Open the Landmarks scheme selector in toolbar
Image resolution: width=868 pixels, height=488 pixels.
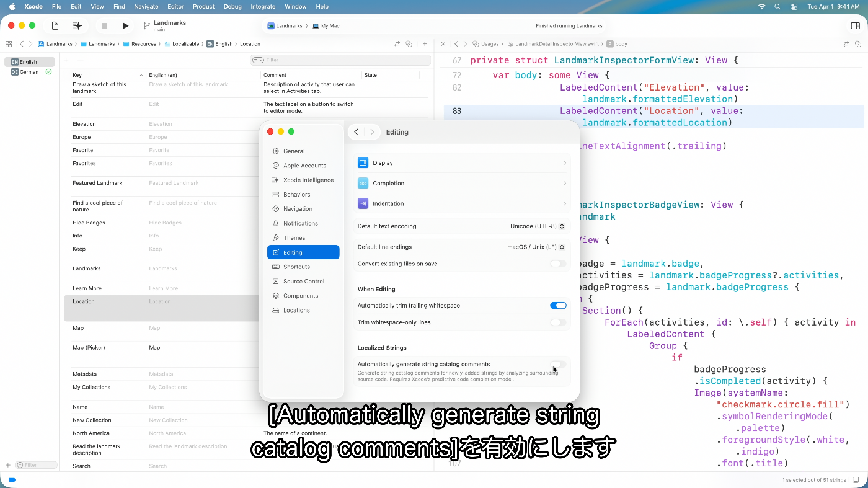285,26
